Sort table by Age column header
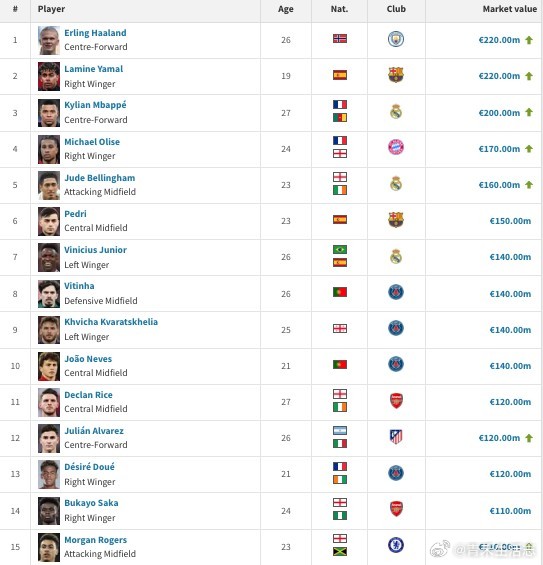 [x=285, y=9]
